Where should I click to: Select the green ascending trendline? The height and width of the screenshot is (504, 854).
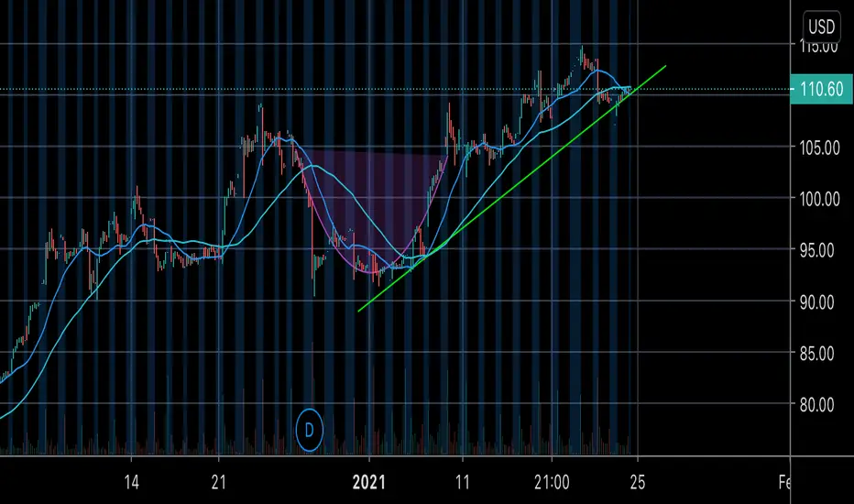[512, 189]
